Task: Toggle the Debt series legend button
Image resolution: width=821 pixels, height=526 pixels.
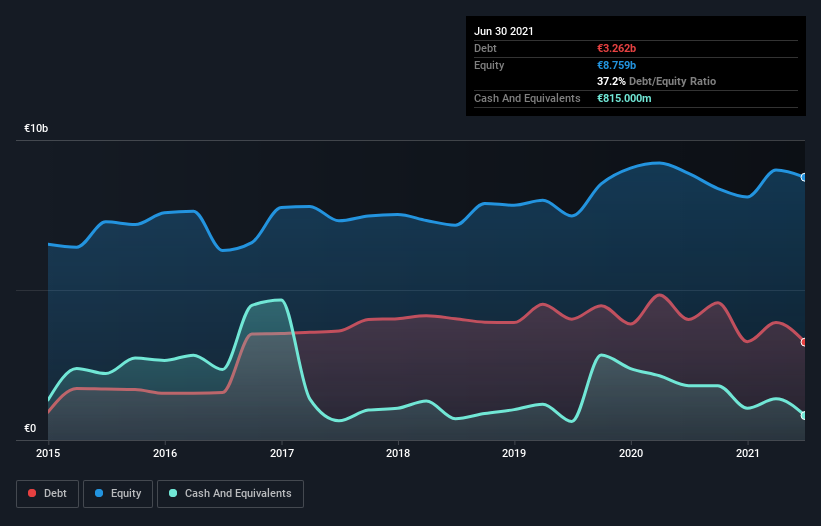Action: 48,494
